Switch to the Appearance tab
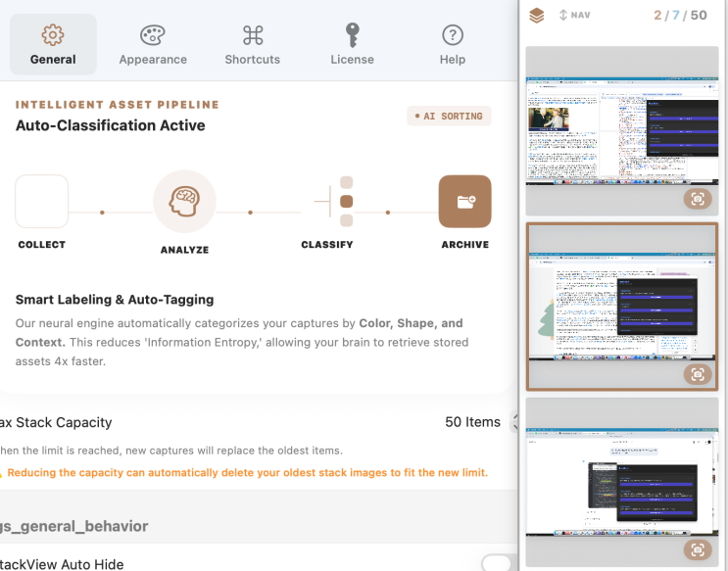This screenshot has height=571, width=728. (x=153, y=45)
